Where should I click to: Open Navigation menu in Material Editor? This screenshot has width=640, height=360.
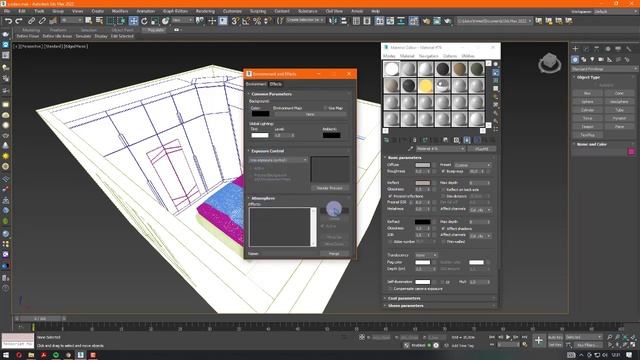tap(429, 56)
